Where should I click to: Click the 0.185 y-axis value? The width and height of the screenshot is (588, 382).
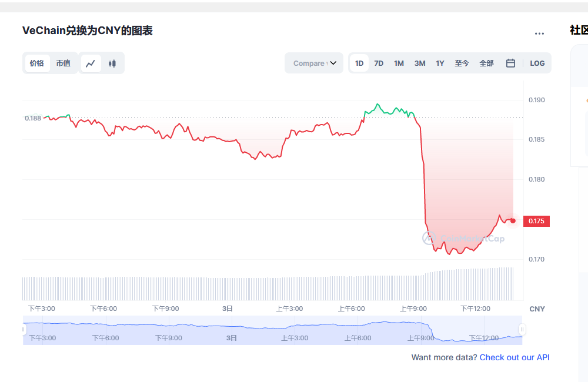(x=537, y=139)
